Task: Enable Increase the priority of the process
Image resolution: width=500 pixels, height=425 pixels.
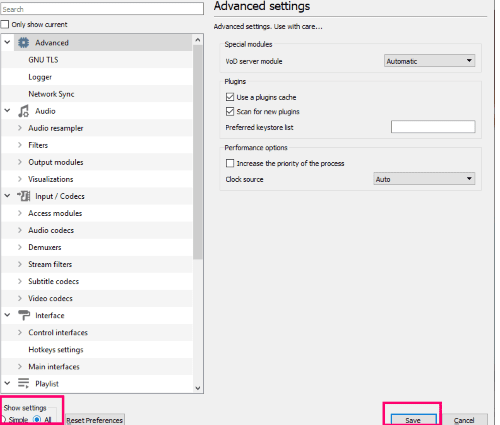Action: (230, 163)
